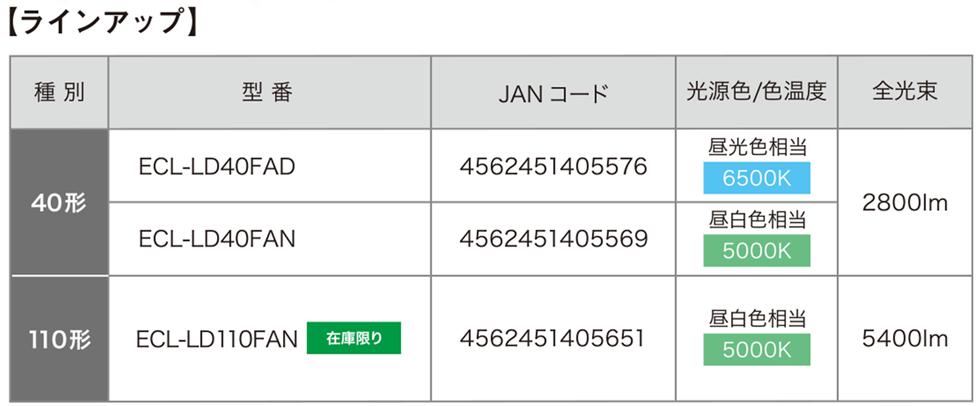Screen dimensions: 980x406
Task: Select the 6500K blue color swatch
Action: [x=757, y=178]
